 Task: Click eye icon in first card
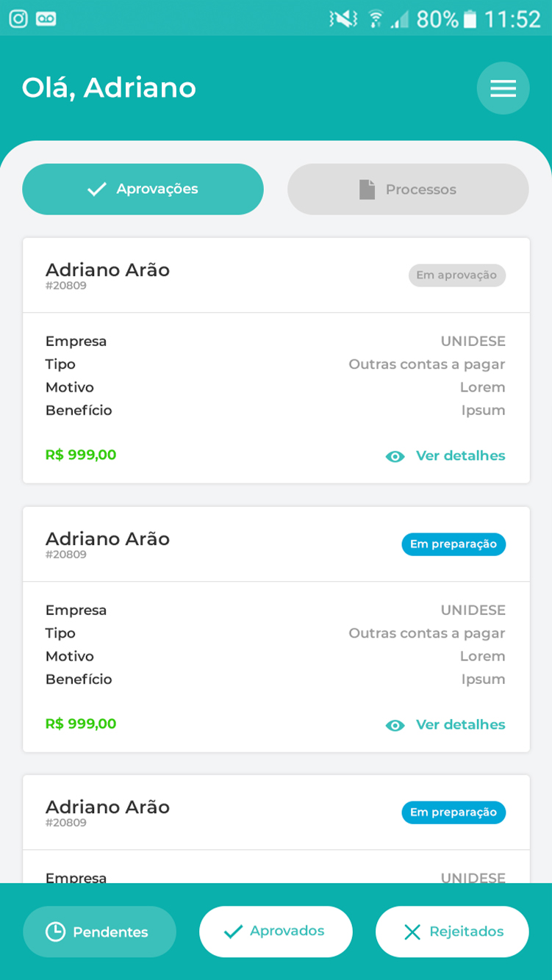tap(395, 456)
